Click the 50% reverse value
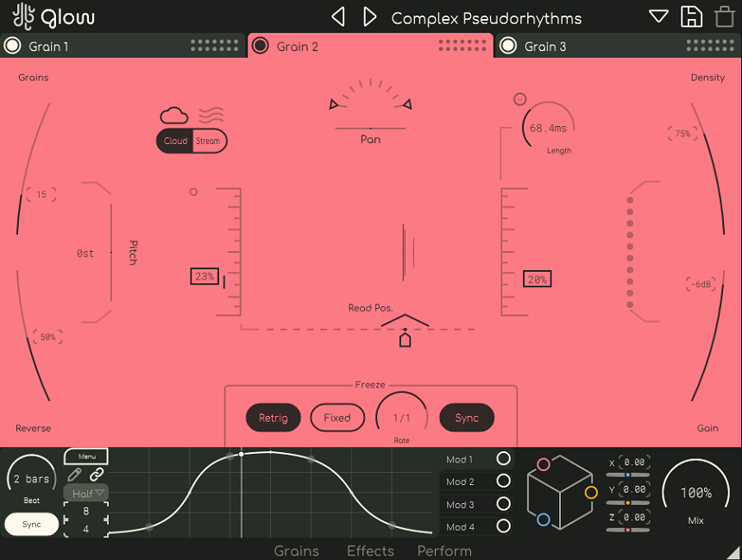The height and width of the screenshot is (560, 742). coord(47,337)
